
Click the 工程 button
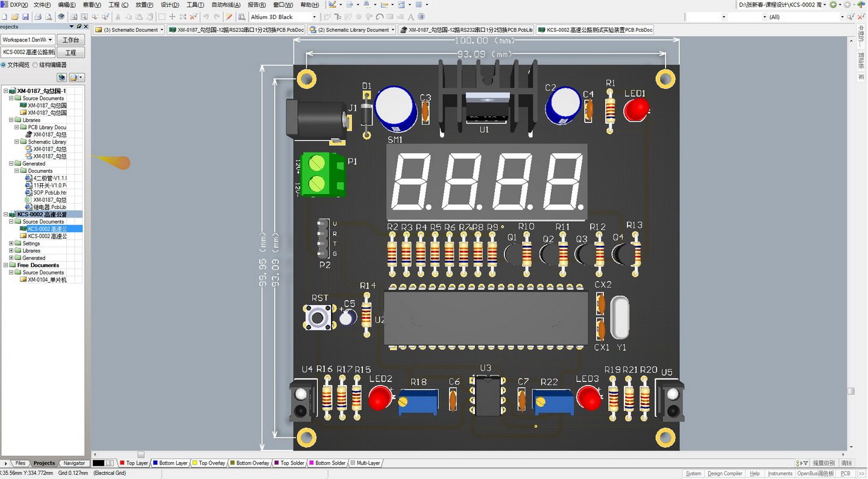coord(71,52)
